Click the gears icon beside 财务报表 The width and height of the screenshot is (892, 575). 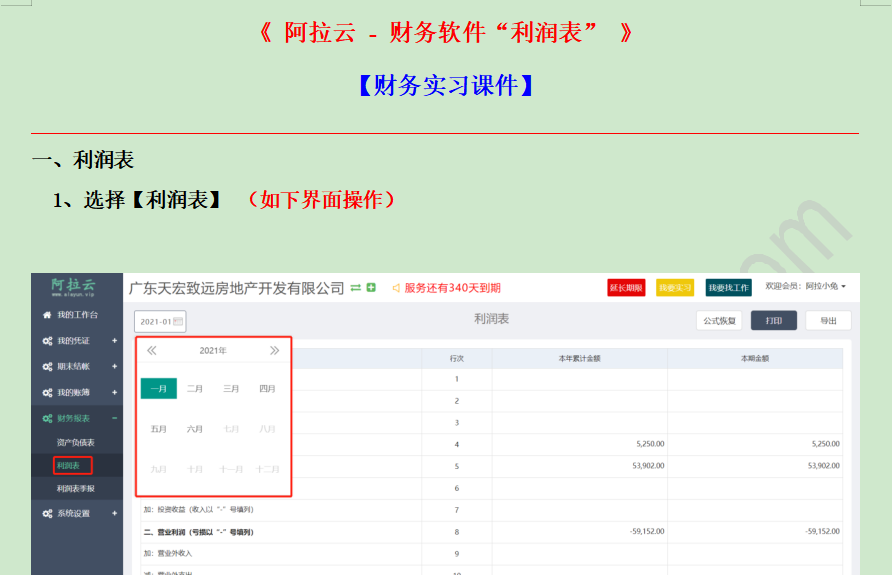click(47, 419)
